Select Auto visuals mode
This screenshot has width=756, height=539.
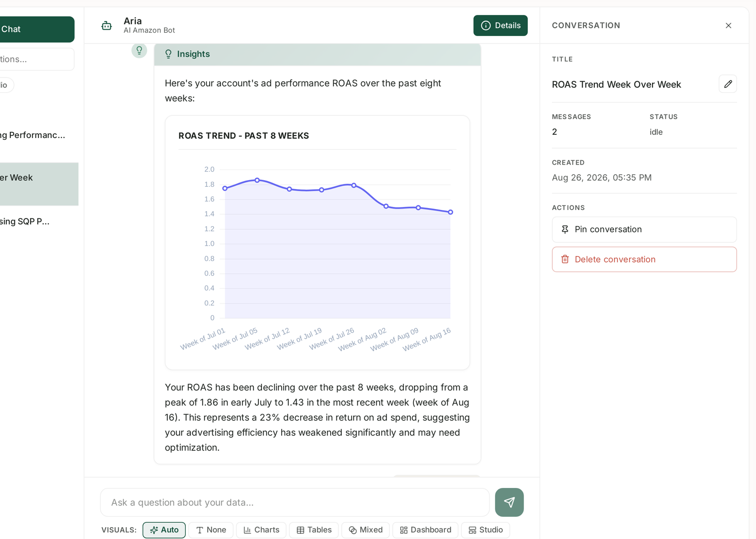[164, 530]
